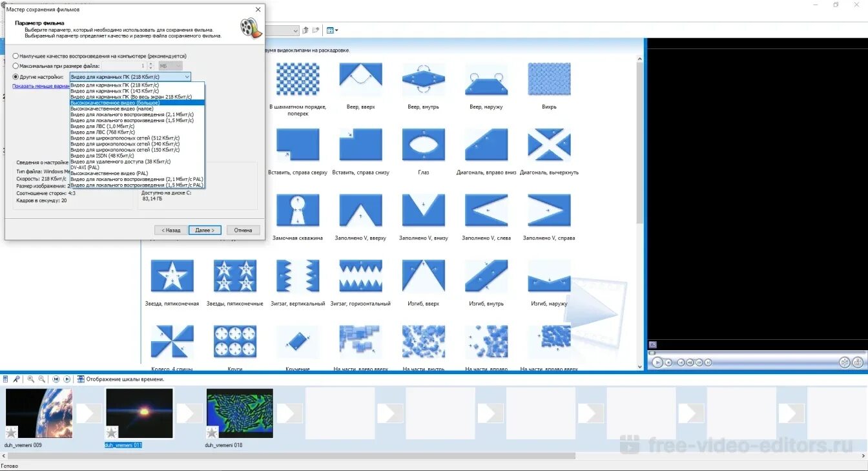The image size is (868, 471).
Task: Play the timeline with the play icon
Action: click(67, 379)
